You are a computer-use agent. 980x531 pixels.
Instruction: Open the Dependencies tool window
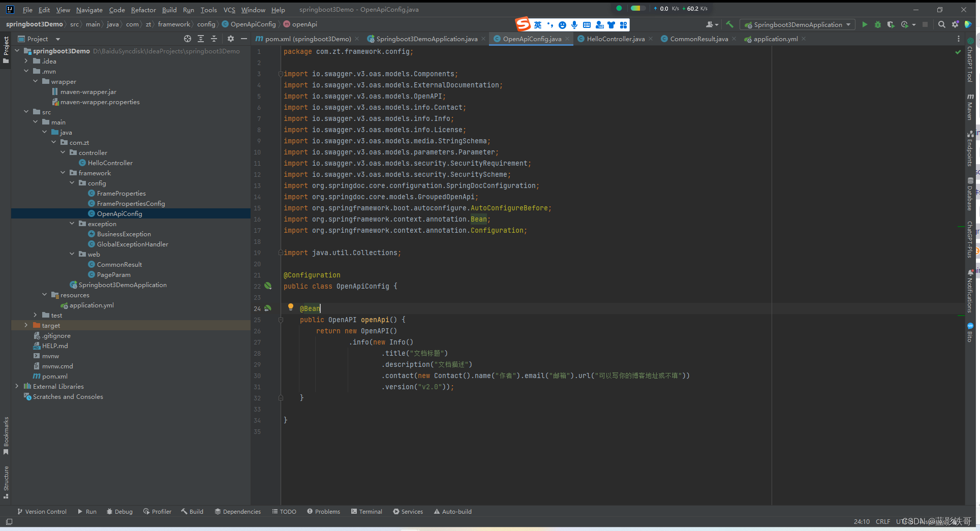pyautogui.click(x=237, y=512)
